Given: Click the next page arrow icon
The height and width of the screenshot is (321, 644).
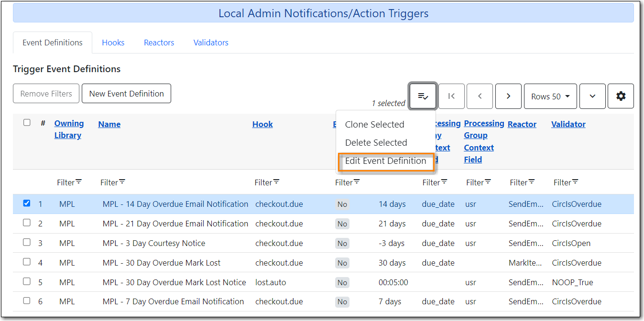Looking at the screenshot, I should [x=508, y=96].
